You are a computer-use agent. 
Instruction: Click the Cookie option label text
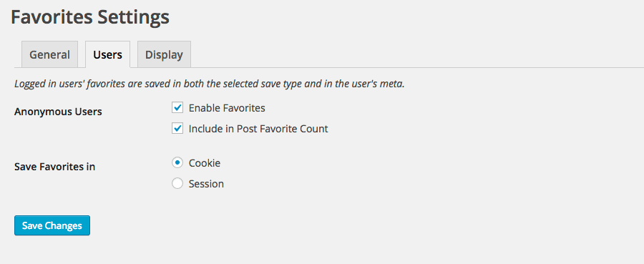(x=205, y=163)
